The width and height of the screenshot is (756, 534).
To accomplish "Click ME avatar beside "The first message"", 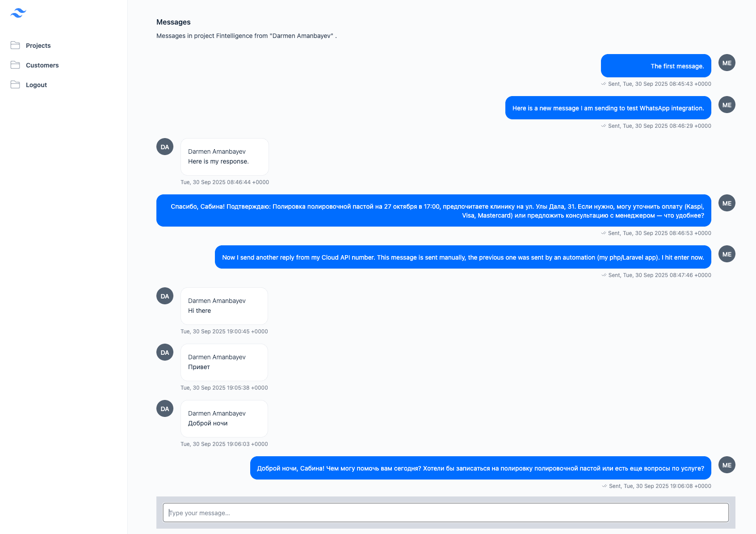I will 727,63.
